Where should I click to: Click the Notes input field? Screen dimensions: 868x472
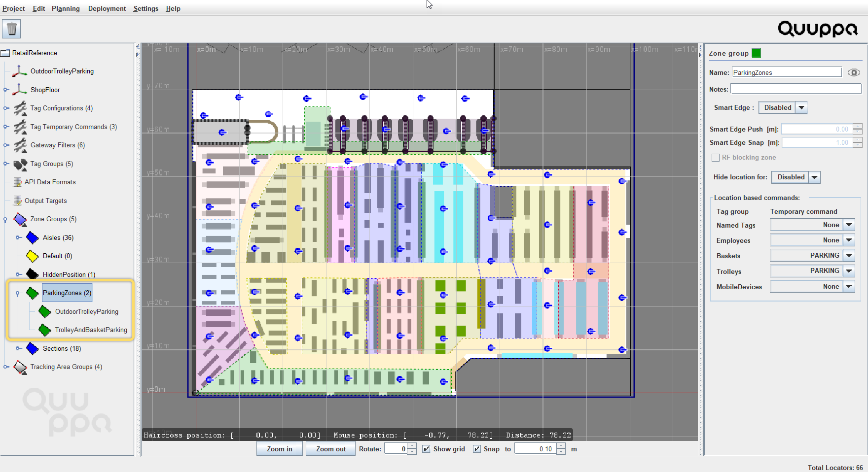pyautogui.click(x=796, y=89)
